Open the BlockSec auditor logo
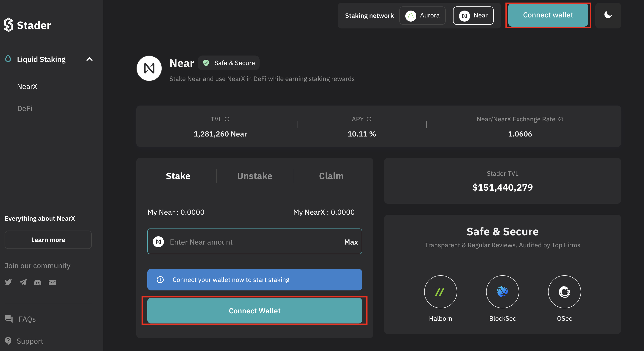The width and height of the screenshot is (644, 351). pos(502,292)
